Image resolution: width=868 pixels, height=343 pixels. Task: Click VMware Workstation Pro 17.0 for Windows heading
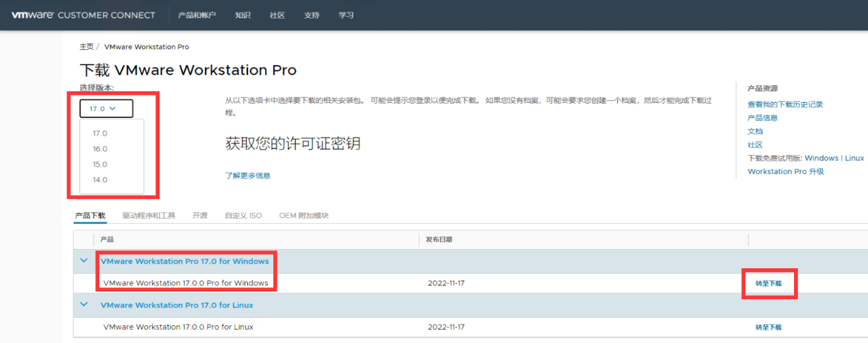tap(185, 261)
